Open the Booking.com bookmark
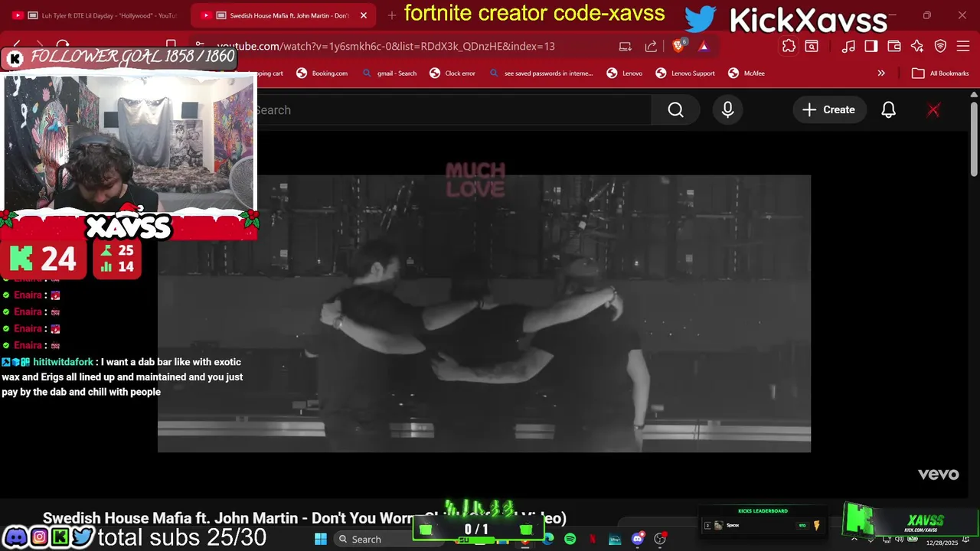980x551 pixels. click(322, 73)
